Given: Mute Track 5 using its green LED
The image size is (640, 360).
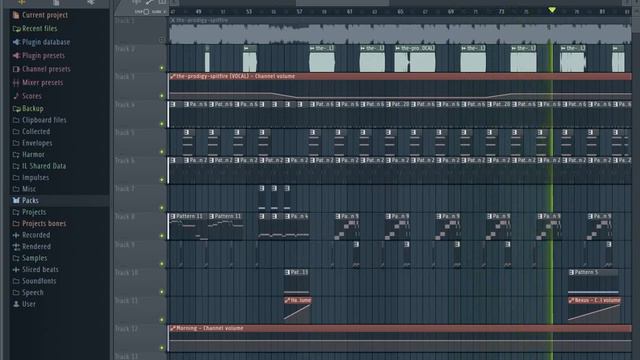Looking at the screenshot, I should (162, 152).
